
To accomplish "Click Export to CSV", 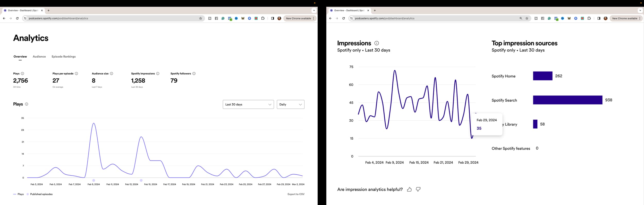I will click(x=296, y=194).
